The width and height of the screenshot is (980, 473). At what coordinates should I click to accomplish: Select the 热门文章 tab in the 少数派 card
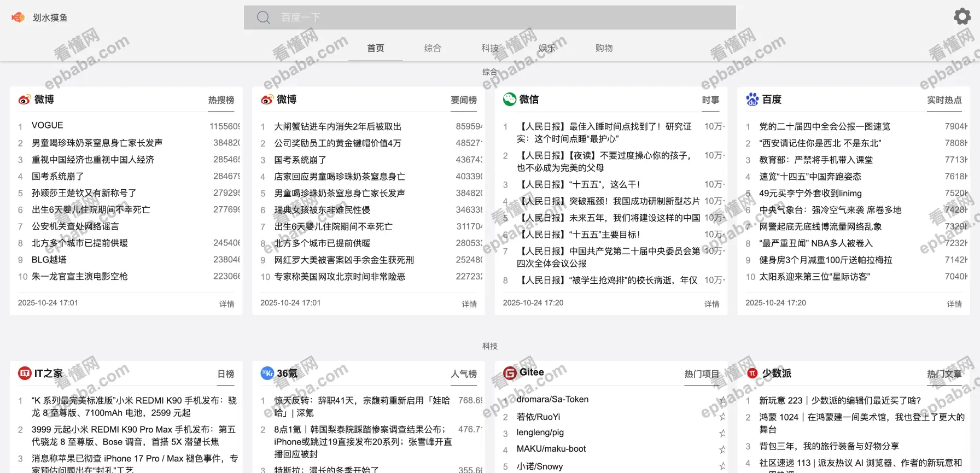click(944, 374)
